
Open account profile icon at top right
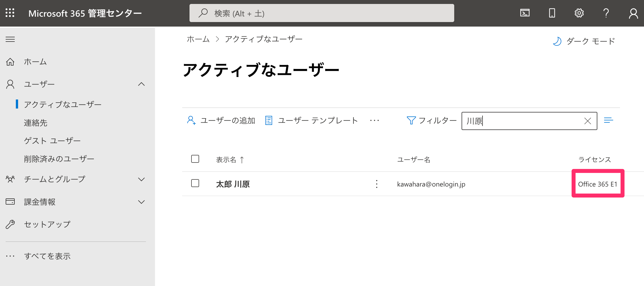pos(633,13)
